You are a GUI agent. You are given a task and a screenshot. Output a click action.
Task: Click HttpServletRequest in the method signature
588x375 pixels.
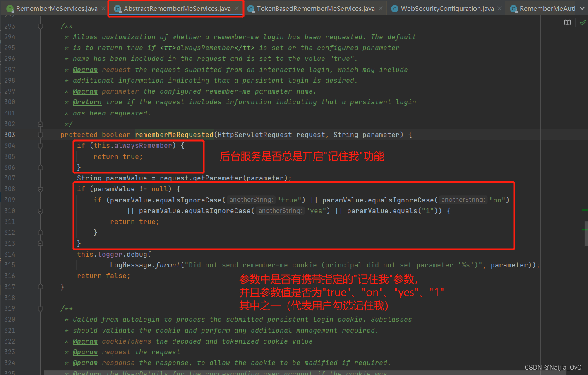pos(255,135)
